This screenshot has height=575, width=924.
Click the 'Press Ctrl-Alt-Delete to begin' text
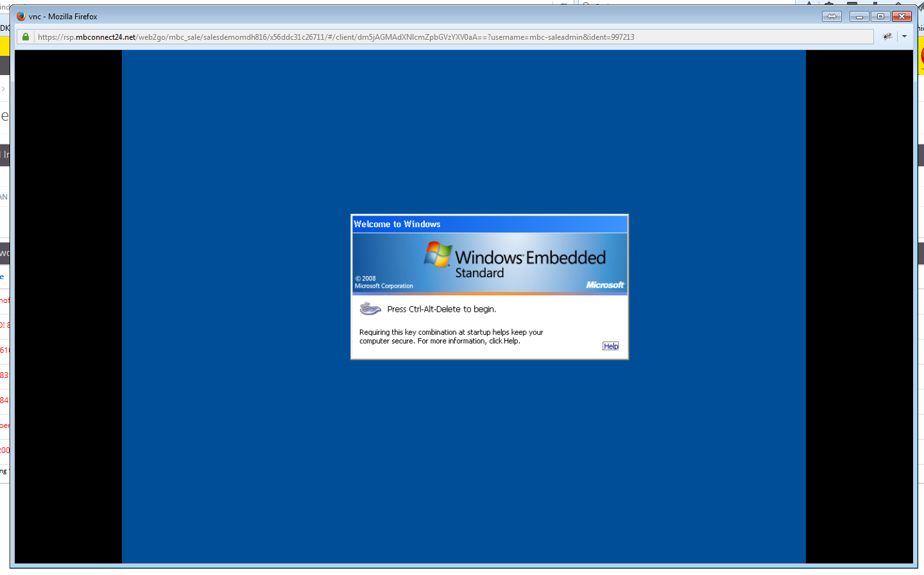441,309
